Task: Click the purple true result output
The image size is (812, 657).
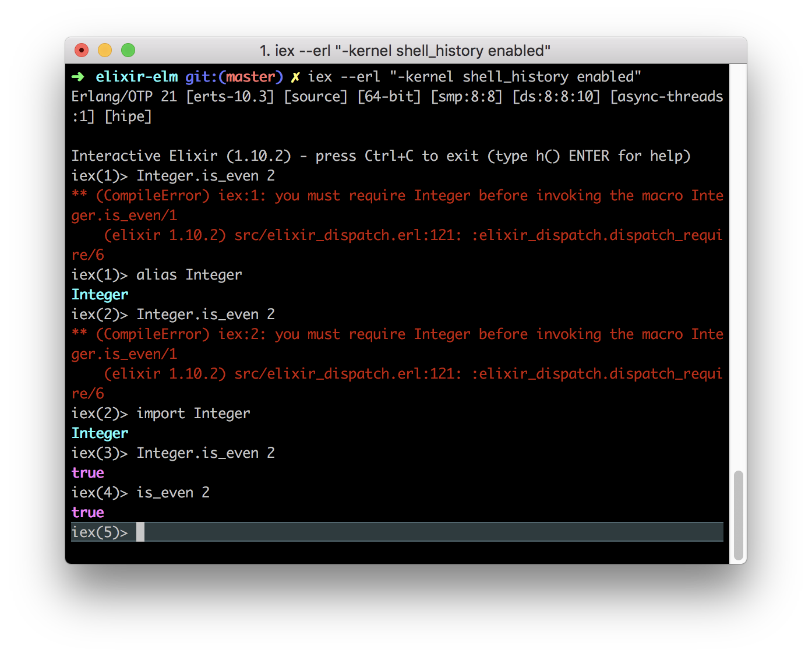Action: [87, 472]
